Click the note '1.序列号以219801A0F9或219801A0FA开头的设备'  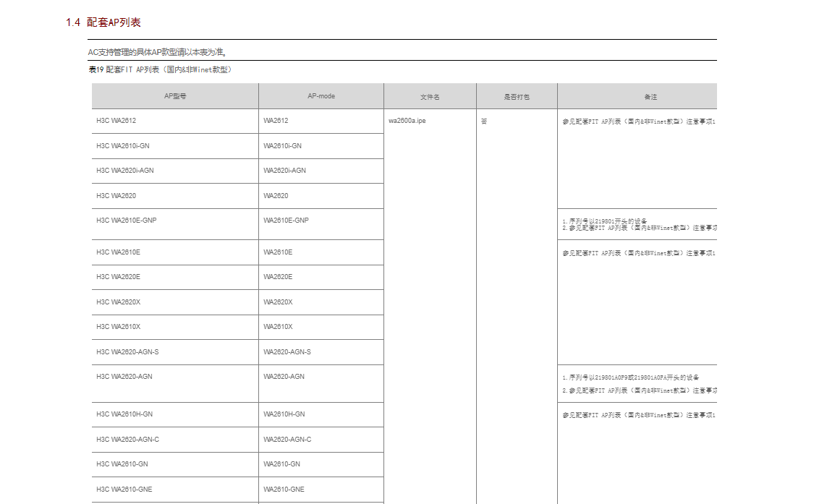[631, 377]
